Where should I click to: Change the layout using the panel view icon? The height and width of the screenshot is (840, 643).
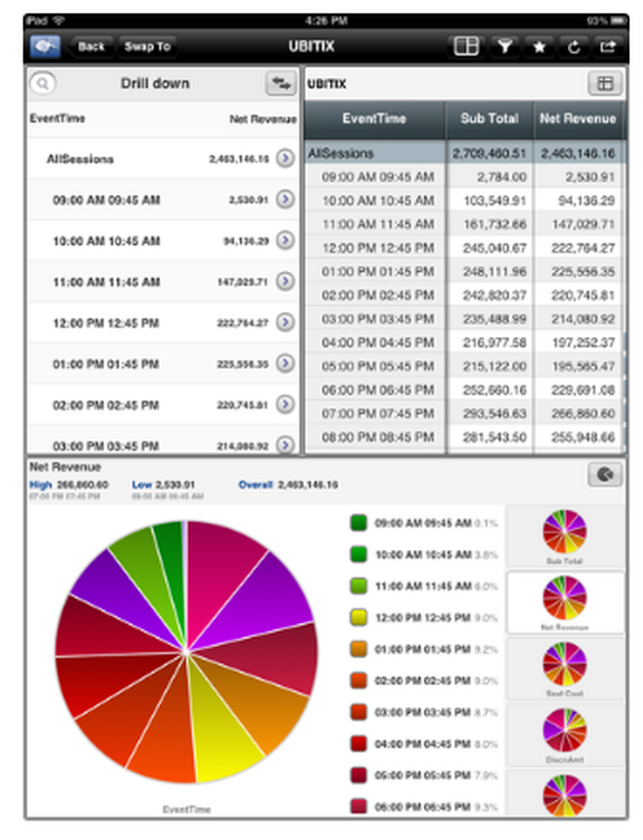[468, 46]
